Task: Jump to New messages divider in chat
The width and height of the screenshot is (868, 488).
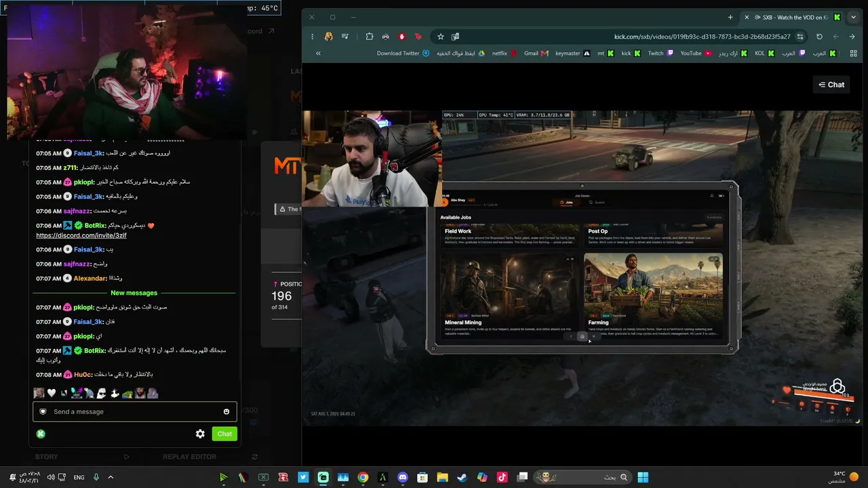Action: pyautogui.click(x=134, y=293)
